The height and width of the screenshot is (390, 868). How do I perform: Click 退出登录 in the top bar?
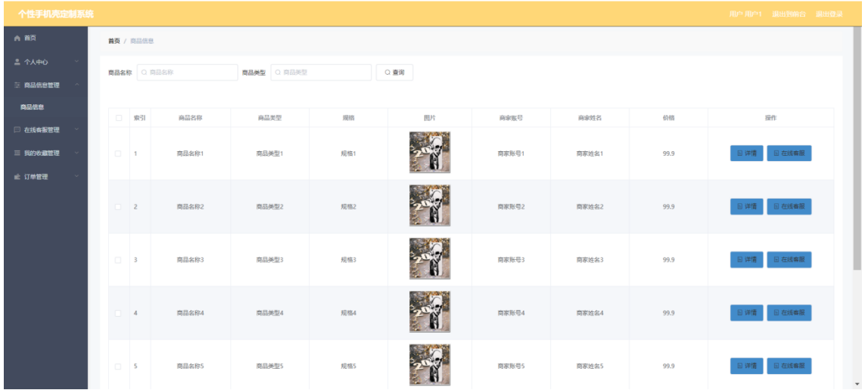tap(829, 14)
